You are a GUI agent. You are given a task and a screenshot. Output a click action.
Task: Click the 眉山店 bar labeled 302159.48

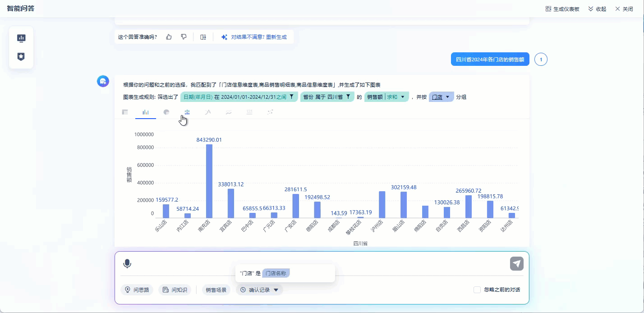(404, 205)
